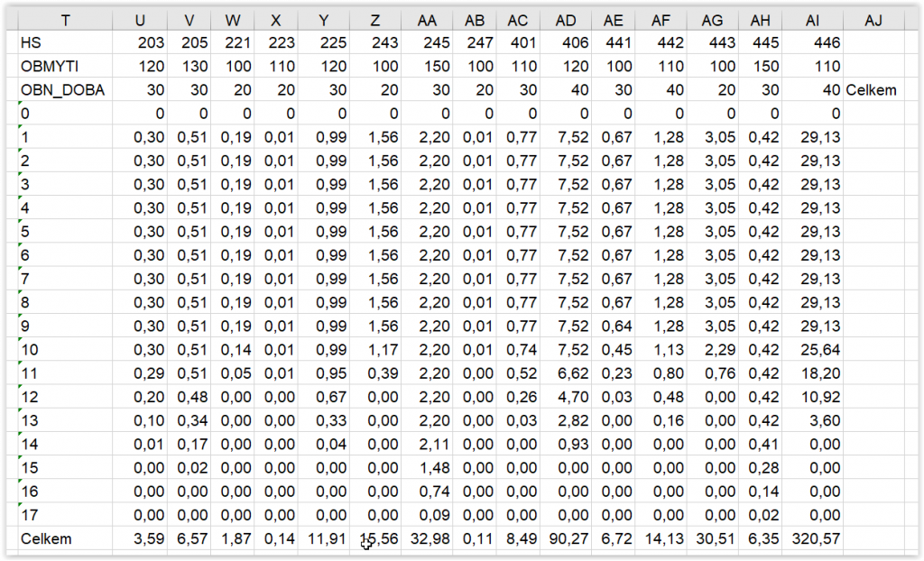The width and height of the screenshot is (924, 561).
Task: Select HS value 203 in column U
Action: pyautogui.click(x=140, y=42)
